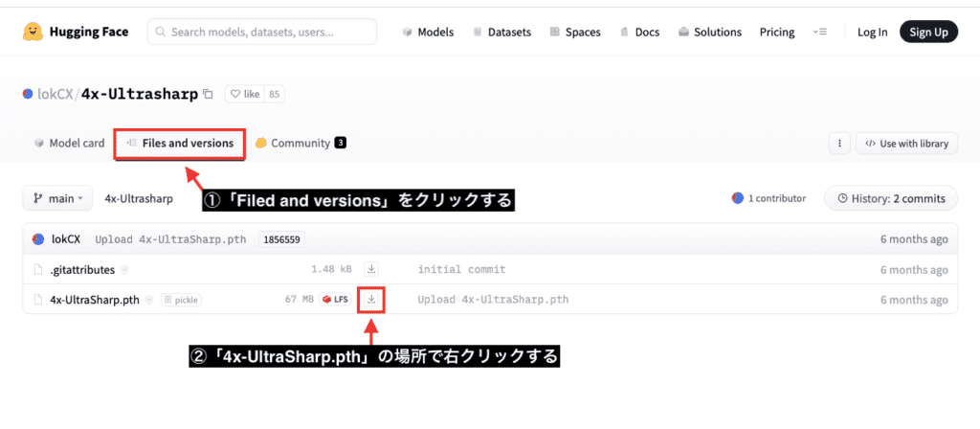Click the Sign Up button
This screenshot has width=980, height=429.
(x=928, y=32)
